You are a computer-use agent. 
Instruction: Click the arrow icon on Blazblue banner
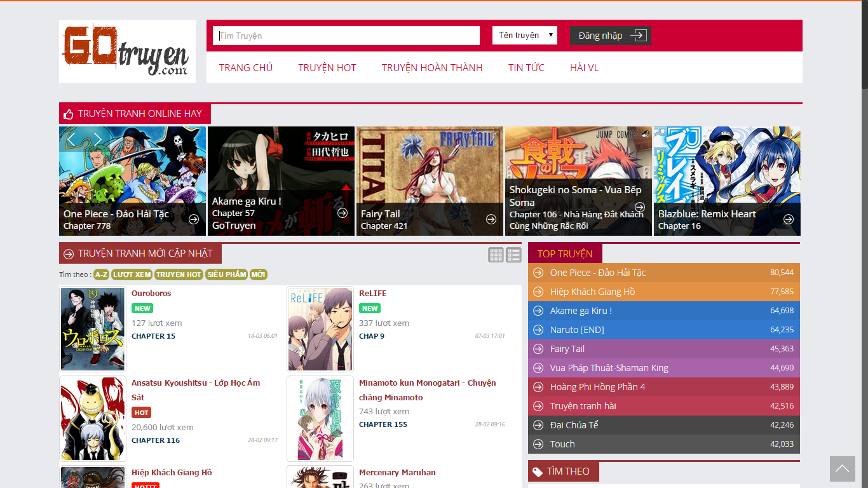click(789, 219)
